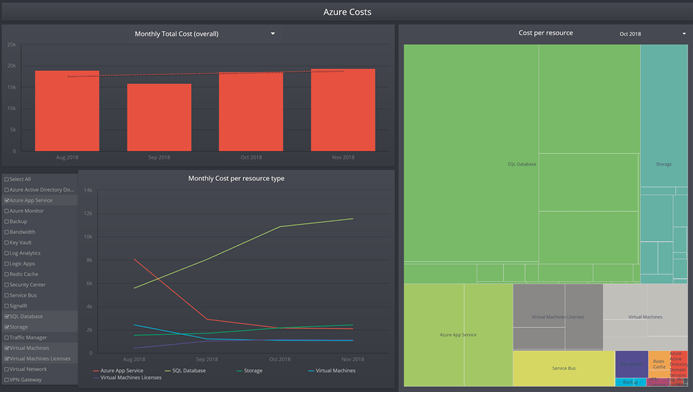Check the Backup filter checkbox
Image resolution: width=693 pixels, height=394 pixels.
click(x=7, y=222)
